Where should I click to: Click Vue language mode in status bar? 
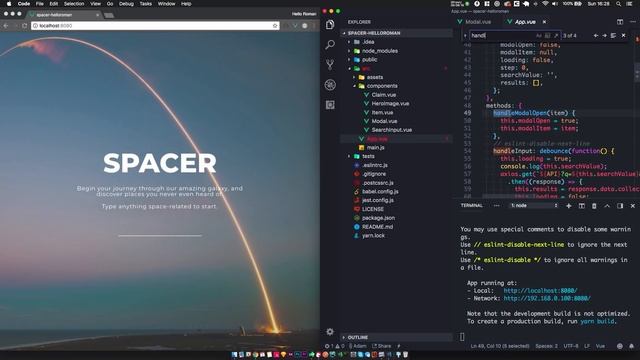600,346
